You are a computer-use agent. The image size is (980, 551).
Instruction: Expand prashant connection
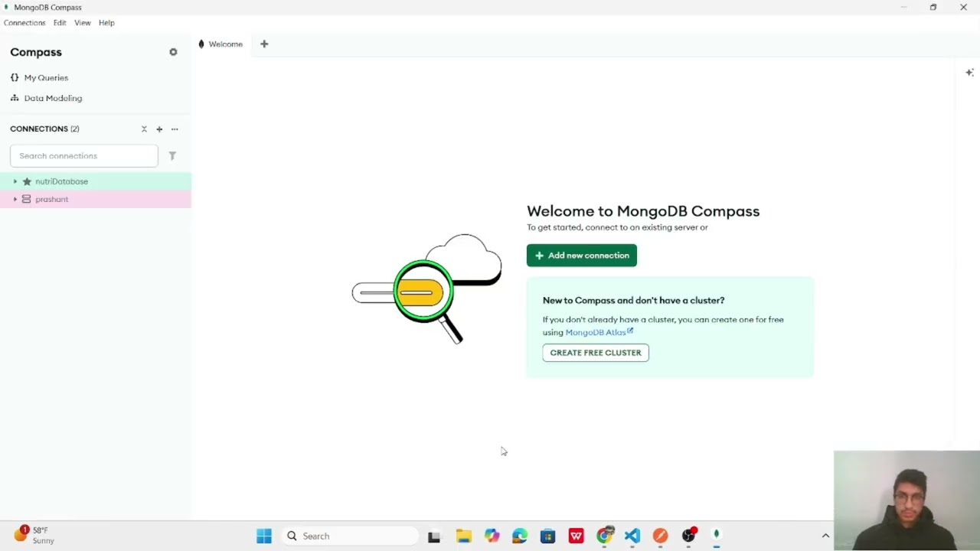coord(15,199)
